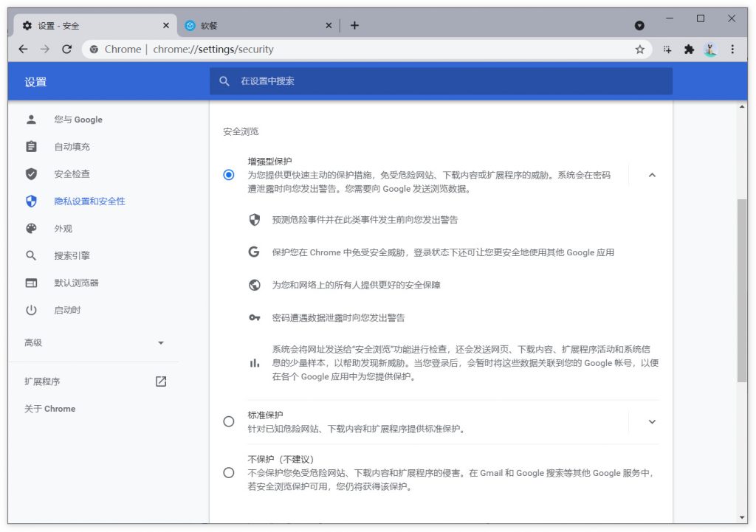Image resolution: width=756 pixels, height=532 pixels.
Task: Select the 增强型保护 radio button
Action: [x=229, y=175]
